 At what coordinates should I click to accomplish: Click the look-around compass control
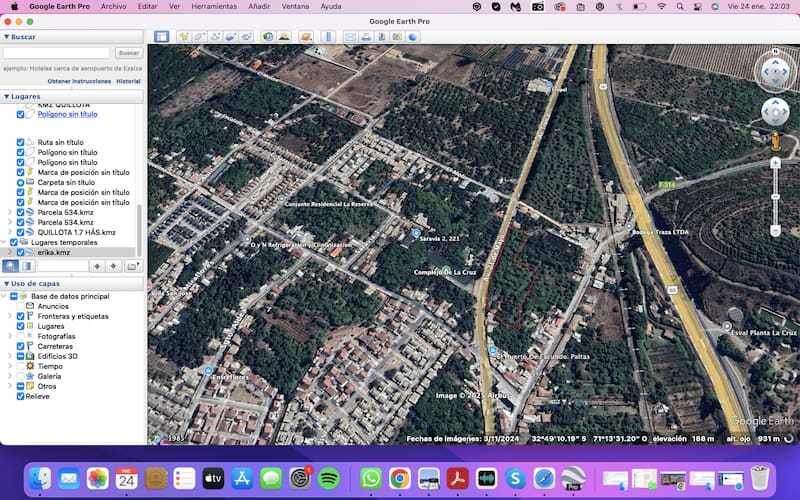tap(776, 71)
